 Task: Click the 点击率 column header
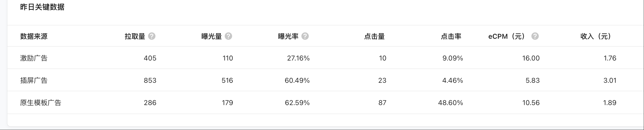(x=451, y=36)
